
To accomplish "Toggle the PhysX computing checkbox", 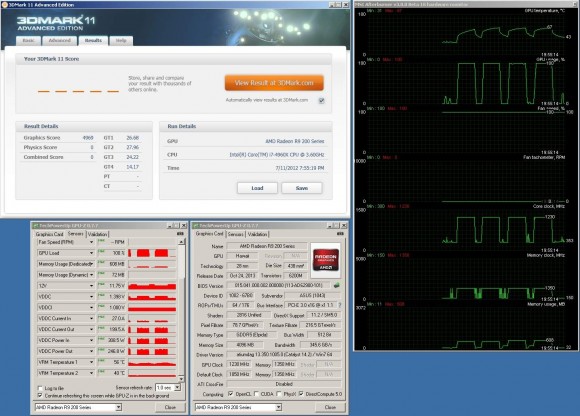I will coord(279,394).
